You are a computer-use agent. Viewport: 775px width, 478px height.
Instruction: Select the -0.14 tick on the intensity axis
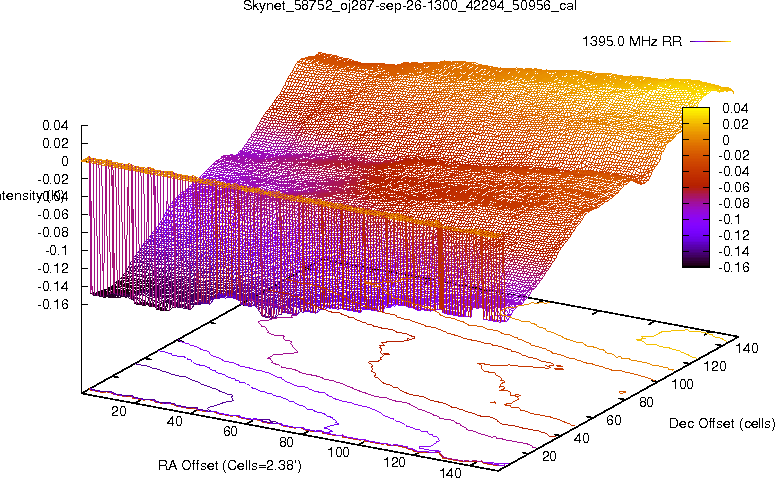tap(53, 286)
